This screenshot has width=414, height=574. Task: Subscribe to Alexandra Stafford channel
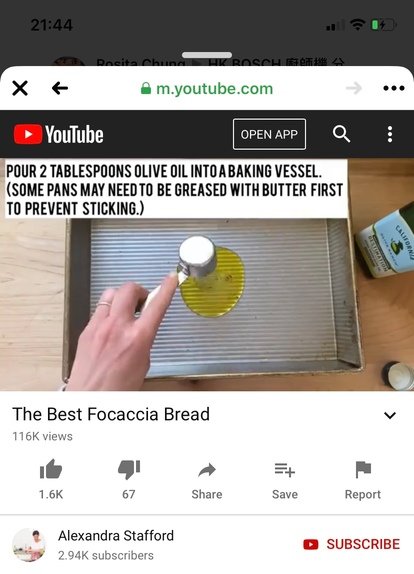[351, 544]
